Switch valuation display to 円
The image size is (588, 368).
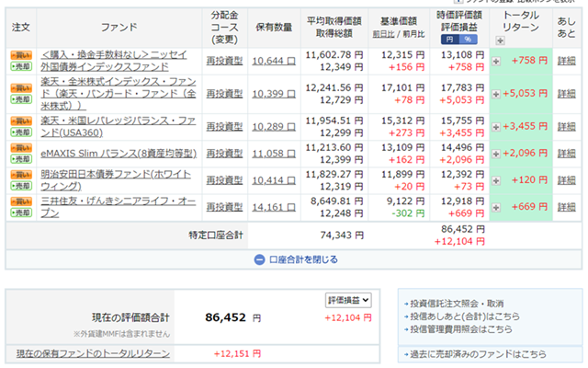click(449, 40)
